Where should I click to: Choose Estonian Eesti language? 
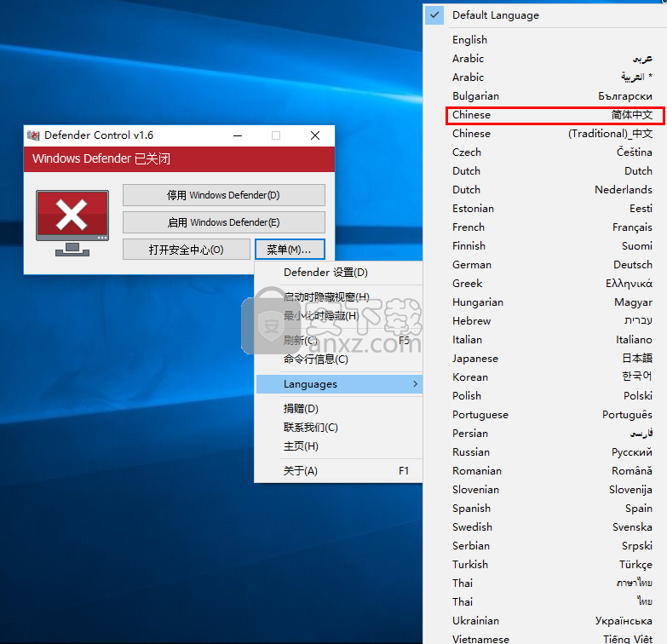[546, 209]
